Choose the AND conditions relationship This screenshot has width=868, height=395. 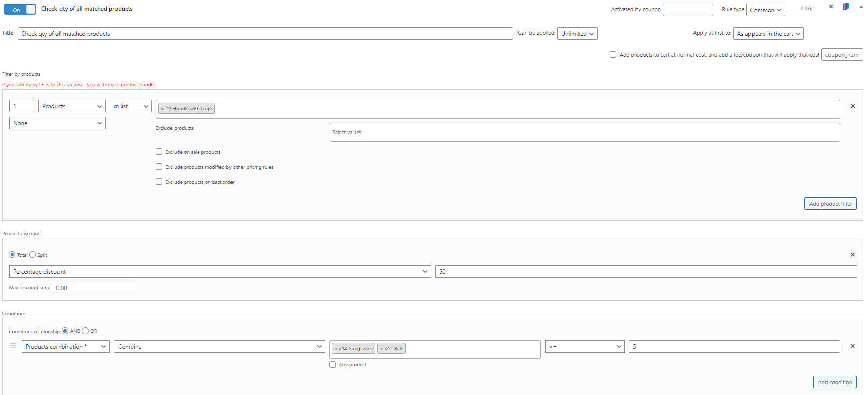point(65,331)
